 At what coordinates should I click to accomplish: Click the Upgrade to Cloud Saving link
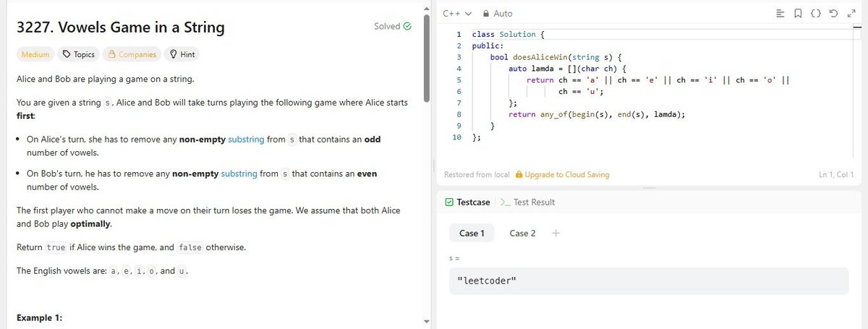pyautogui.click(x=567, y=174)
